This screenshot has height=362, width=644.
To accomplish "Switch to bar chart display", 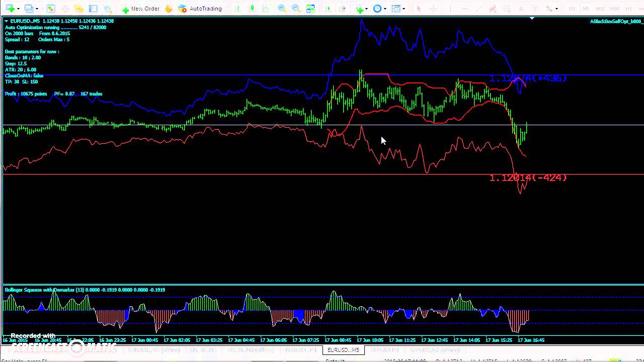I will click(238, 9).
